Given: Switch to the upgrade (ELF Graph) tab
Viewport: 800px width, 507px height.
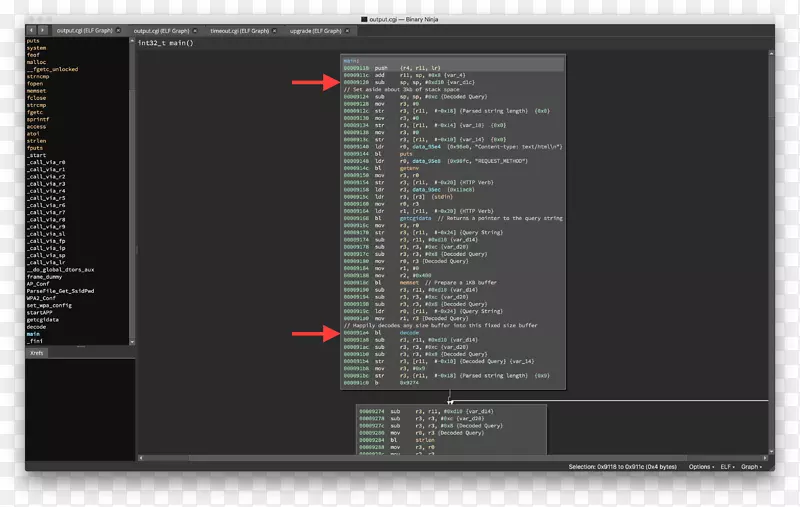Looking at the screenshot, I should coord(315,31).
